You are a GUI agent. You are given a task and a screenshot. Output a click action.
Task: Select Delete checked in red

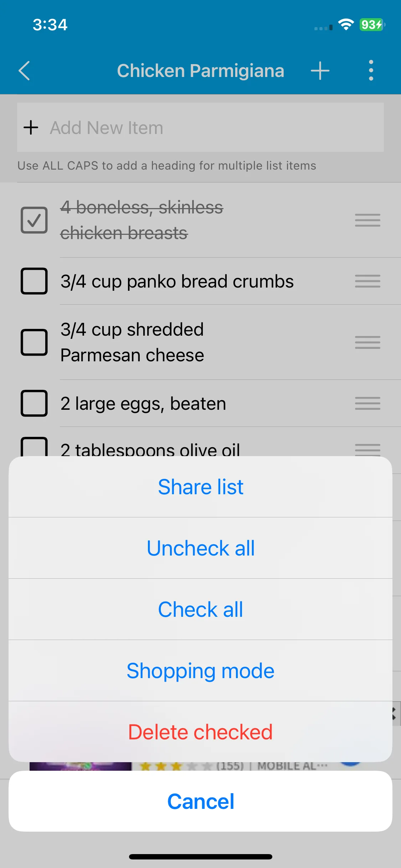(x=200, y=732)
